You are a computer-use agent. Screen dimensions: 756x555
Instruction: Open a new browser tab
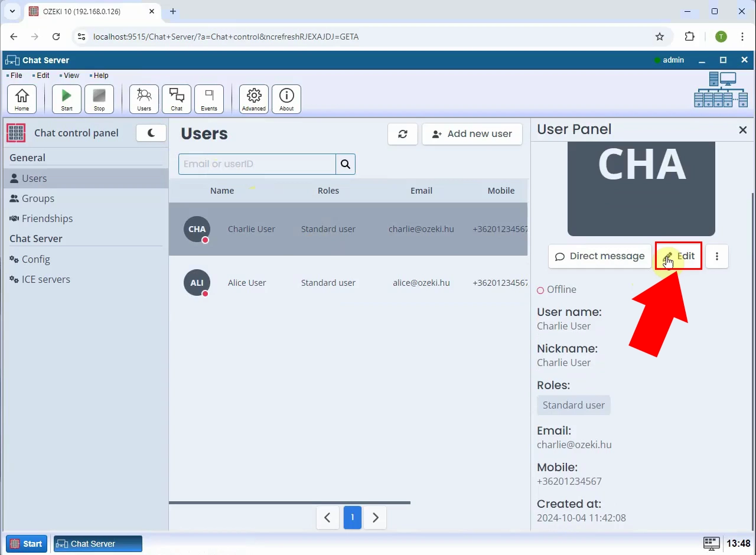tap(173, 11)
